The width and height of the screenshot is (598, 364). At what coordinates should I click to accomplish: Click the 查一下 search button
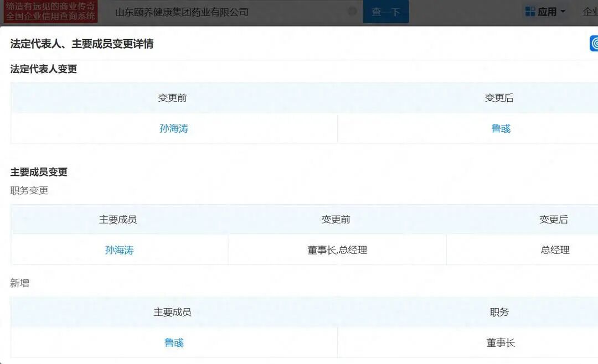[x=385, y=11]
